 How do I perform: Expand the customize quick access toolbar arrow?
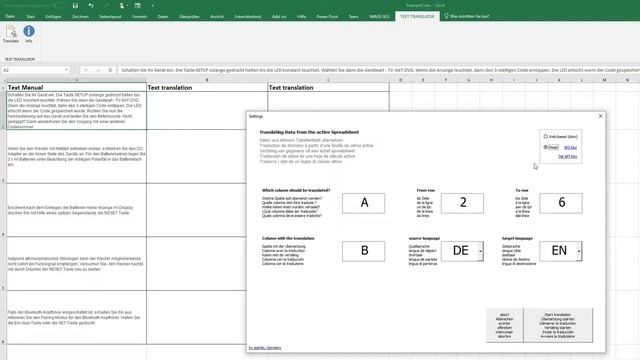[153, 6]
